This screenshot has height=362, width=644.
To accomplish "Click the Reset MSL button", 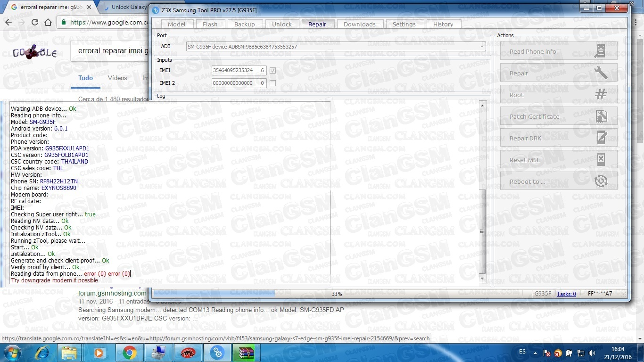I will [559, 160].
